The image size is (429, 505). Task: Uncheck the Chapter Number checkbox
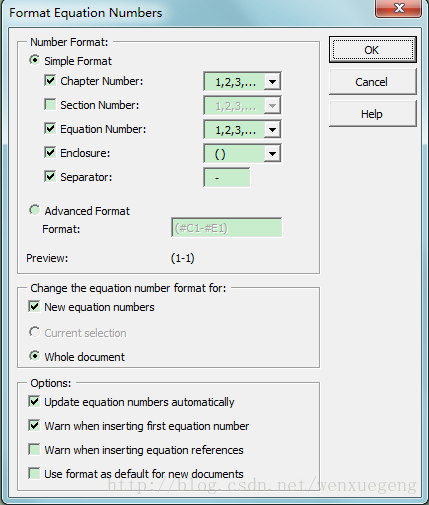[x=50, y=81]
